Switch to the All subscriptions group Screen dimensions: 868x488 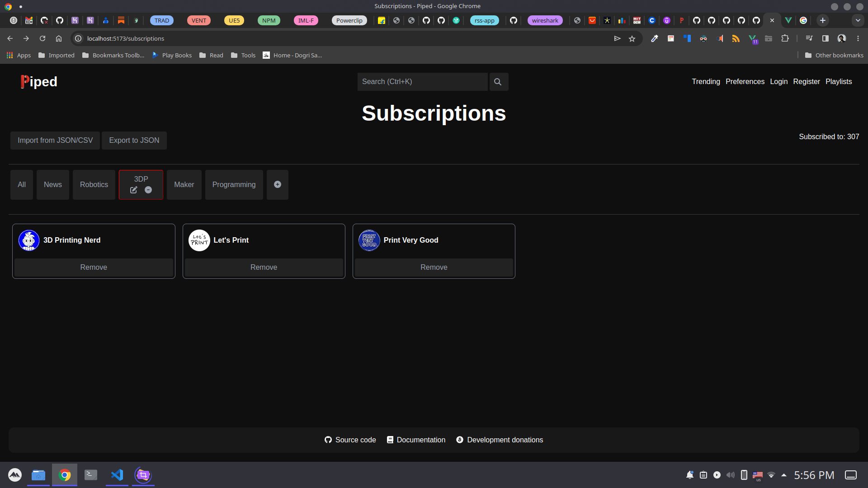pos(21,184)
